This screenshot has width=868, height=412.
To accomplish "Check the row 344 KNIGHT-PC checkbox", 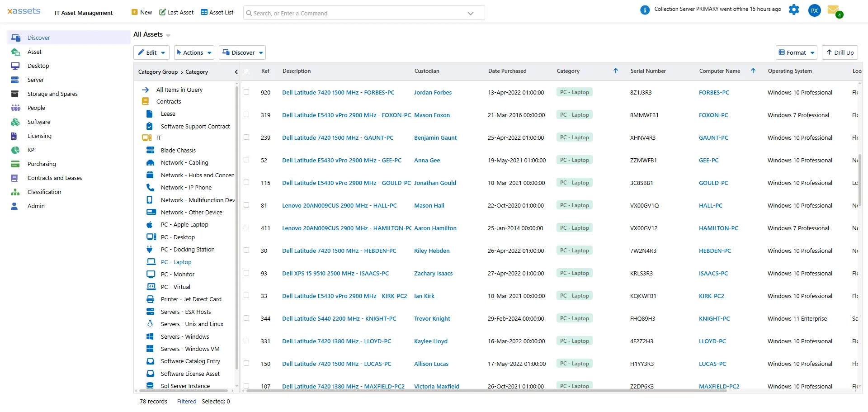I will (246, 318).
